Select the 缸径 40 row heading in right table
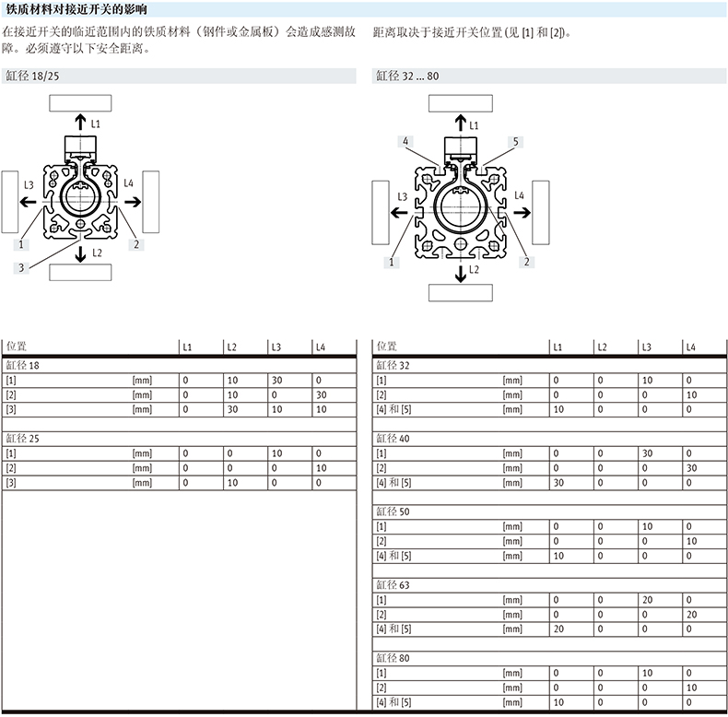The image size is (728, 717). click(393, 438)
